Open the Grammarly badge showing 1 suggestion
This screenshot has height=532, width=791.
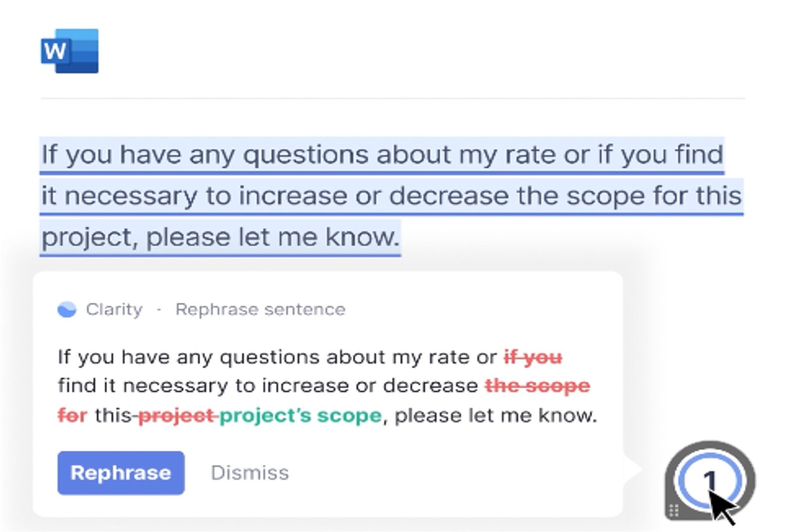[710, 480]
